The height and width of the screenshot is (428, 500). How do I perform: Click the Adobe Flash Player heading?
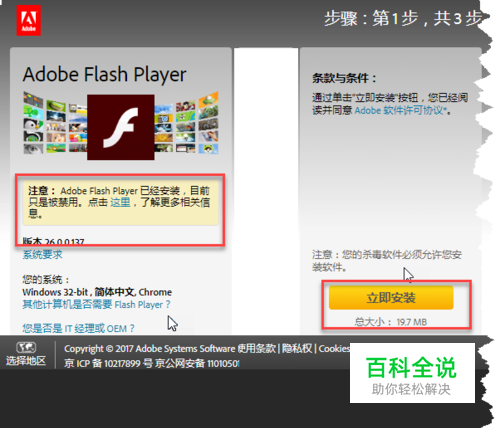104,74
